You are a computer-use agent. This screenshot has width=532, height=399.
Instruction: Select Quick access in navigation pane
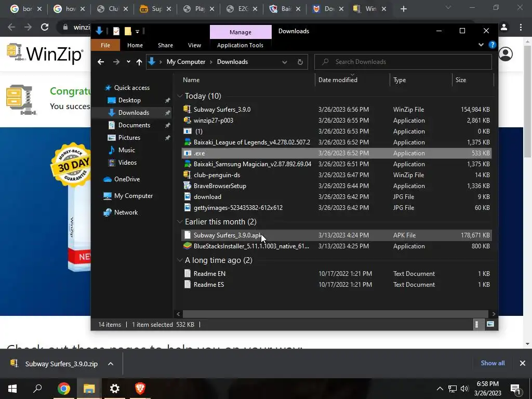[131, 87]
